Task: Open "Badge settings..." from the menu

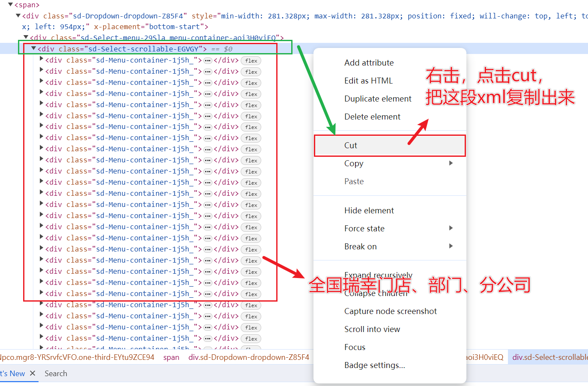Action: click(x=374, y=365)
